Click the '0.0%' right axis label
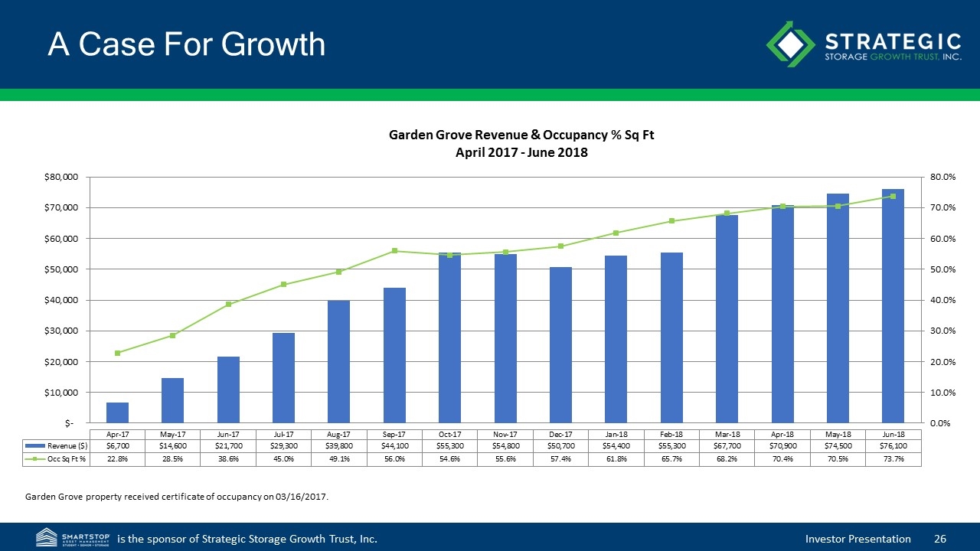This screenshot has width=980, height=551. (942, 422)
